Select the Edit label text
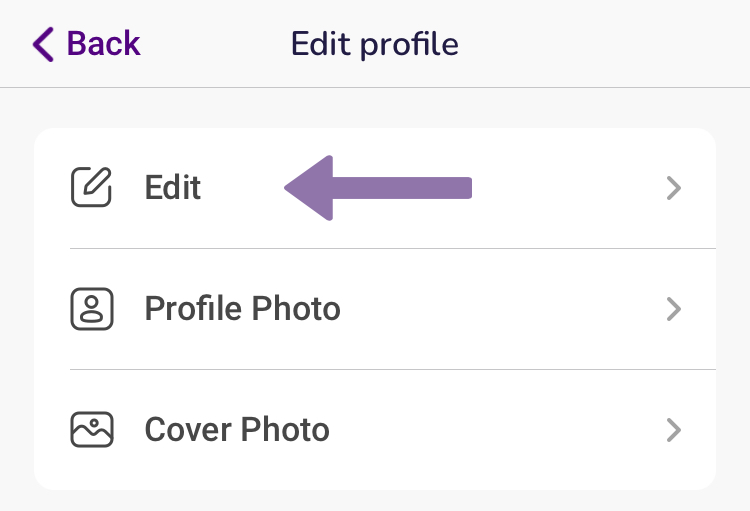 [173, 187]
